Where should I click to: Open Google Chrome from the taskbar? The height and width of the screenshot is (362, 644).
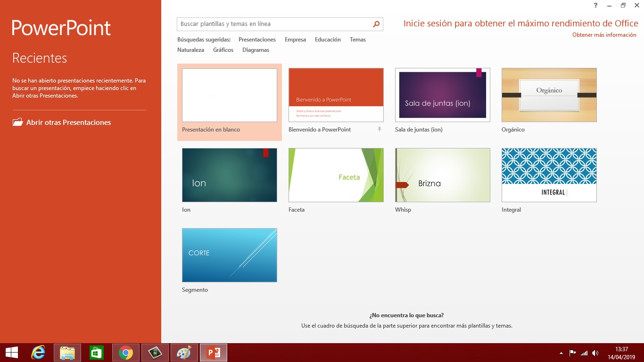click(125, 352)
